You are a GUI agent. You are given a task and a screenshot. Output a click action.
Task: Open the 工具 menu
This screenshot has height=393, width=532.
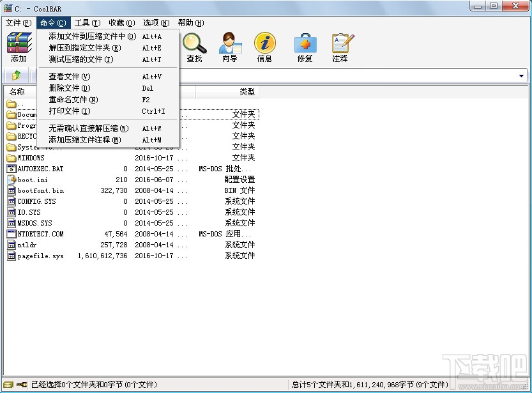click(86, 22)
